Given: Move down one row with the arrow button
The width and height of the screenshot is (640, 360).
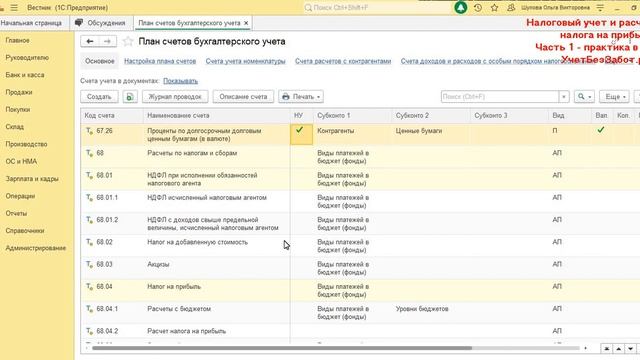Looking at the screenshot, I should (631, 349).
